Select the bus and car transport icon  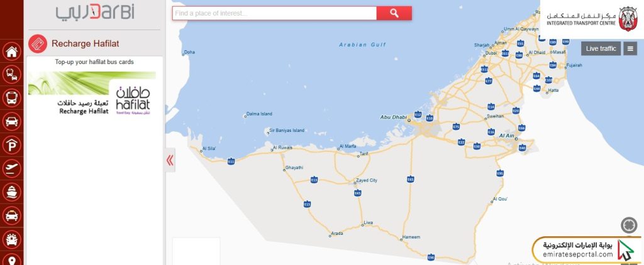pos(11,75)
